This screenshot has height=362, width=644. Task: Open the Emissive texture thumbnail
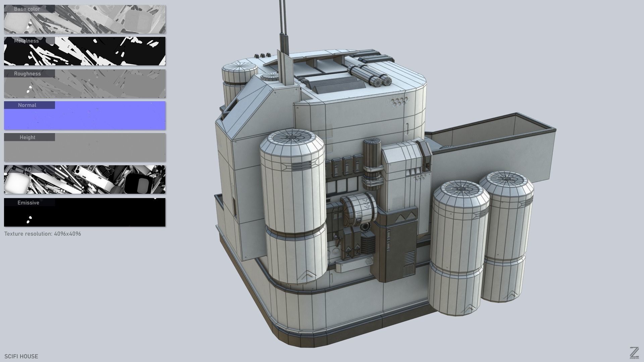pyautogui.click(x=85, y=212)
